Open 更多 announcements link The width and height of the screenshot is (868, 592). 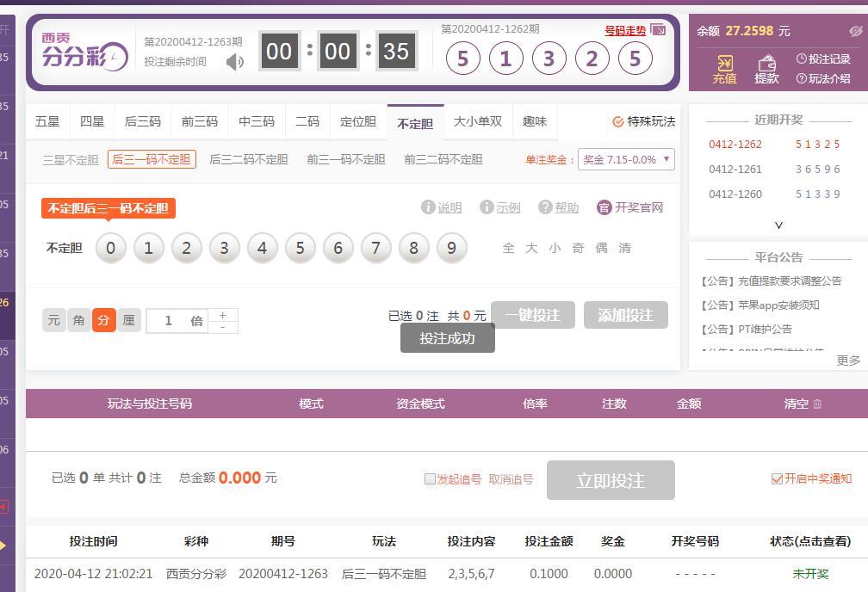pos(848,361)
